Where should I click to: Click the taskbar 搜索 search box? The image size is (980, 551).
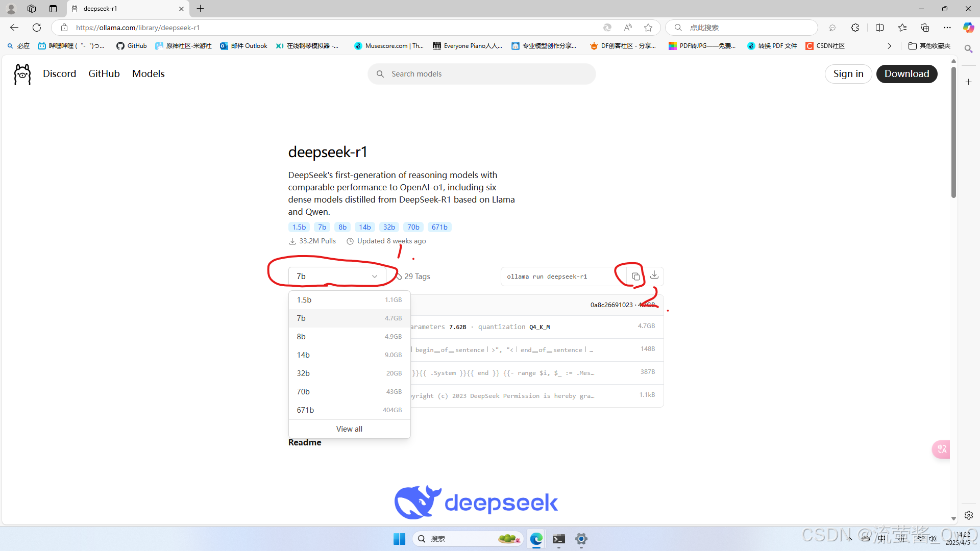point(468,539)
